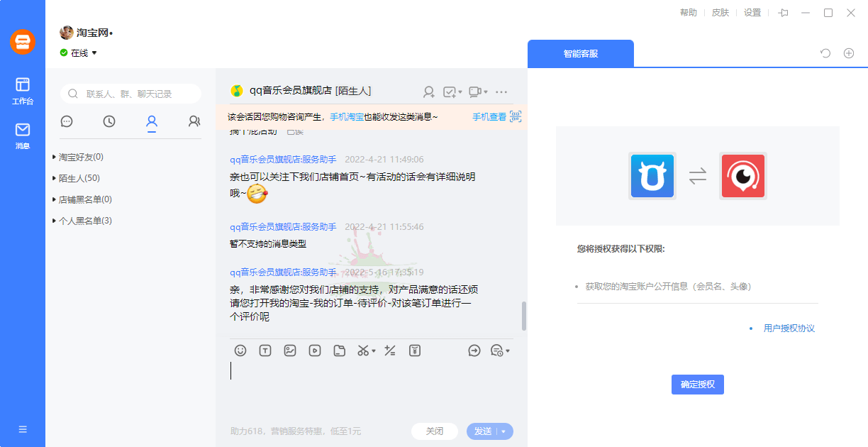Click the send image icon
The width and height of the screenshot is (868, 447).
pos(289,350)
